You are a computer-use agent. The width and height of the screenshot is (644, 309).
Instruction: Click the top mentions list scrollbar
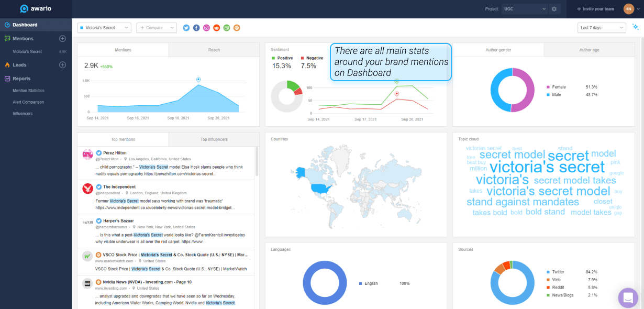coord(257,161)
